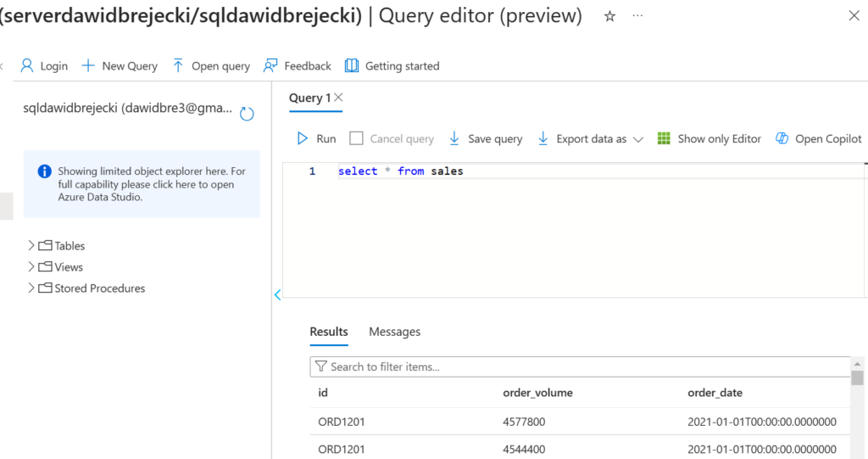Screen dimensions: 868x459
Task: Click the results vertical scrollbar thumb
Action: (857, 378)
